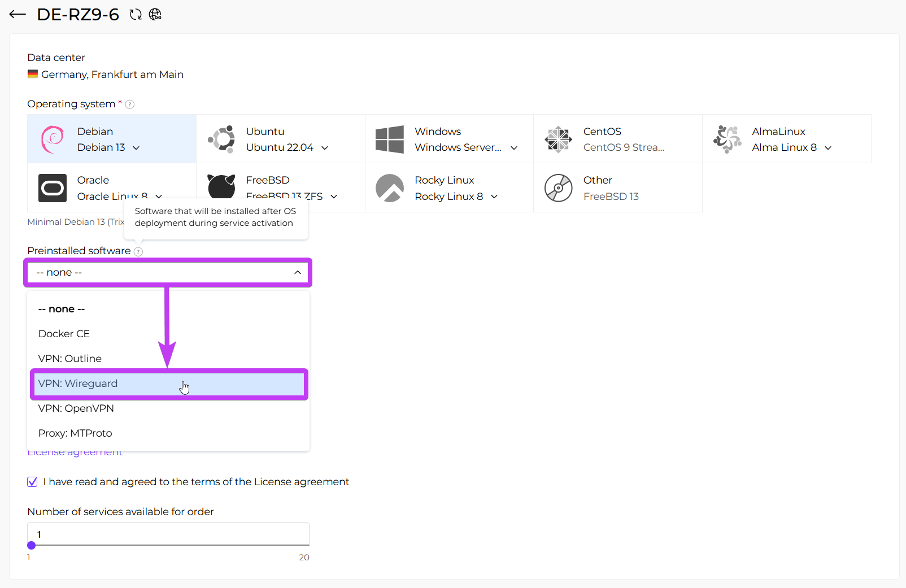
Task: Select the Rocky Linux logo icon
Action: 390,188
